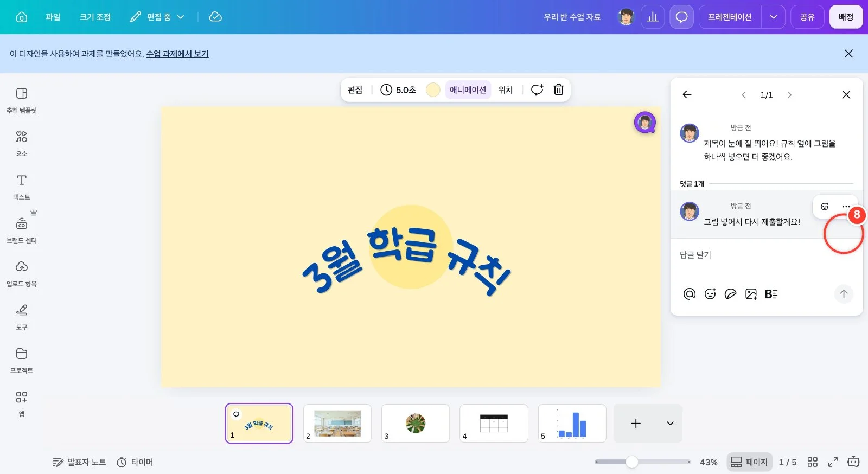Add a comment from the page toolbar

pyautogui.click(x=537, y=89)
